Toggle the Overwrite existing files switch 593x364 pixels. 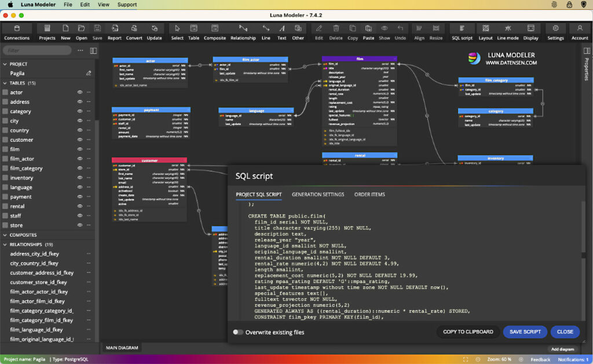click(x=238, y=332)
